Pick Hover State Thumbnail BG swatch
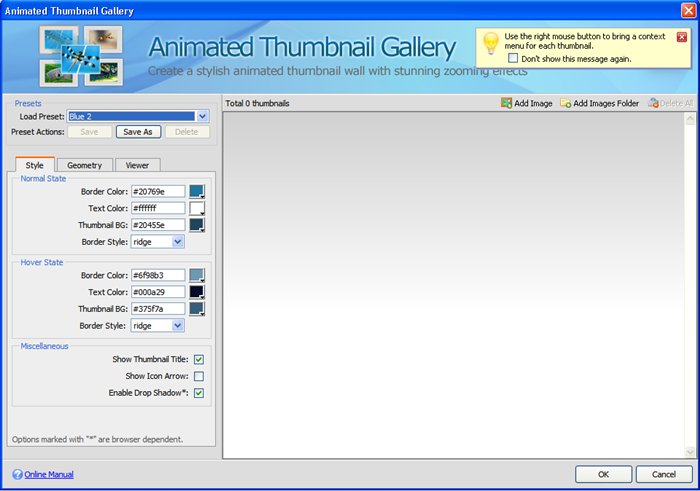This screenshot has width=700, height=491. [197, 309]
